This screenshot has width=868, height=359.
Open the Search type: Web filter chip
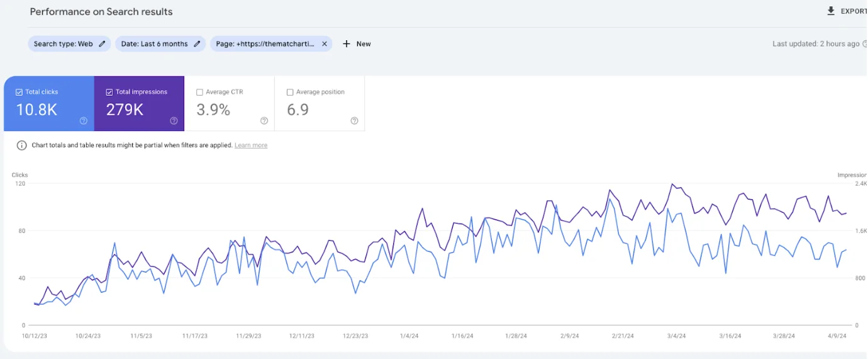tap(63, 44)
